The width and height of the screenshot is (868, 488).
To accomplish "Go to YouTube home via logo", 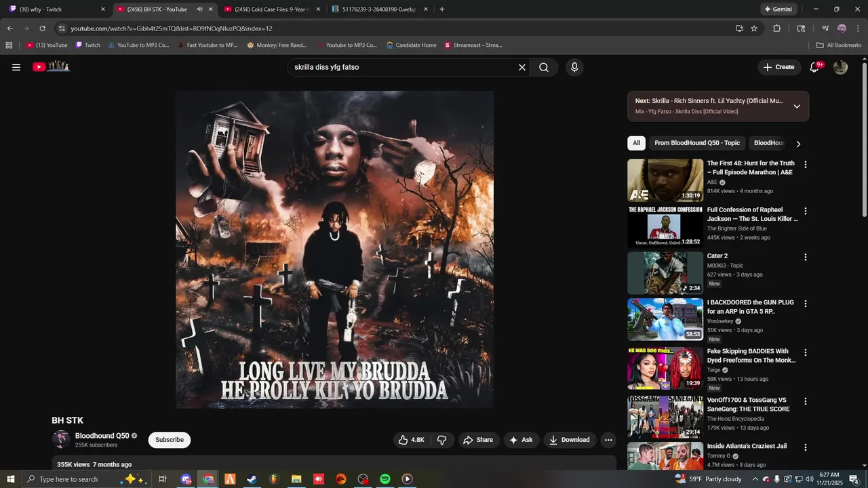I will tap(52, 66).
